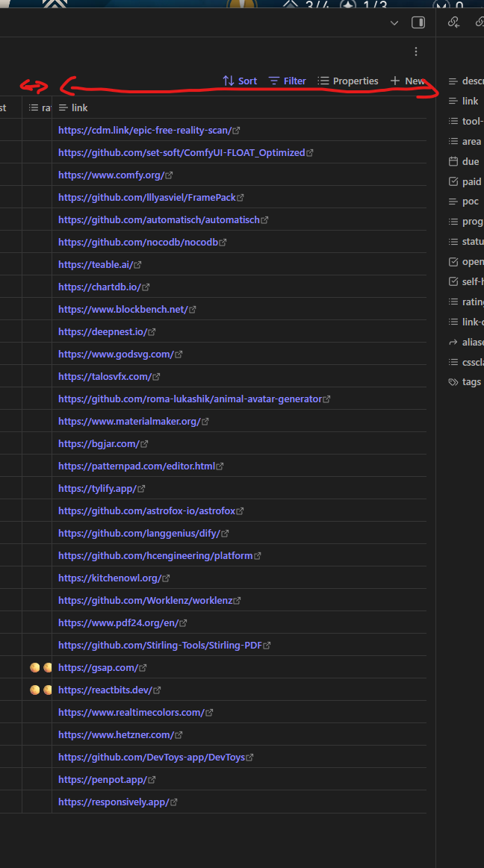Open the tylify.app link
The image size is (484, 868).
point(97,488)
